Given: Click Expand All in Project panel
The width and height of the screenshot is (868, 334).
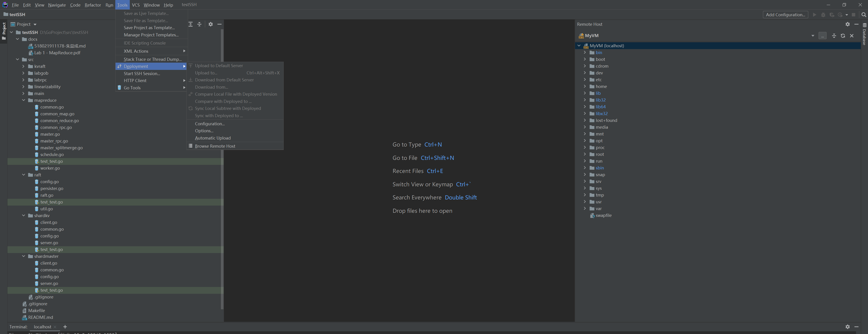Looking at the screenshot, I should pyautogui.click(x=190, y=24).
